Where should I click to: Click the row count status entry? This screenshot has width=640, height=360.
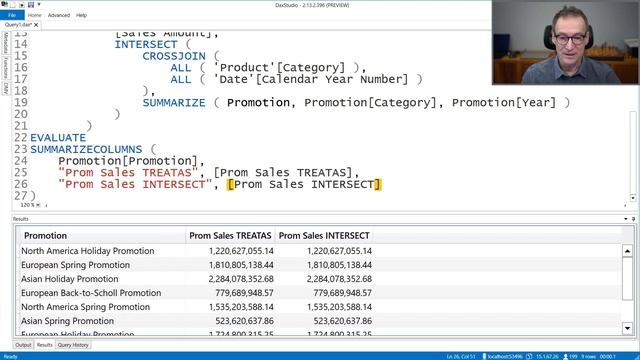[x=588, y=357]
